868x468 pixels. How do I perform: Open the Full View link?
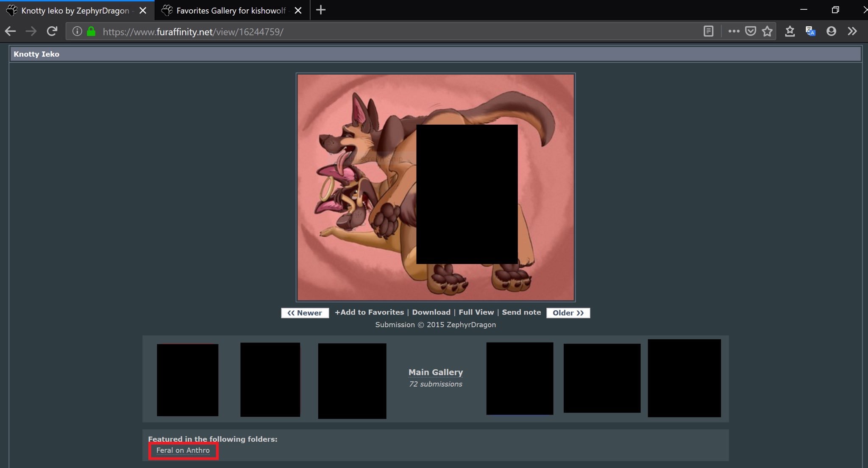[476, 312]
